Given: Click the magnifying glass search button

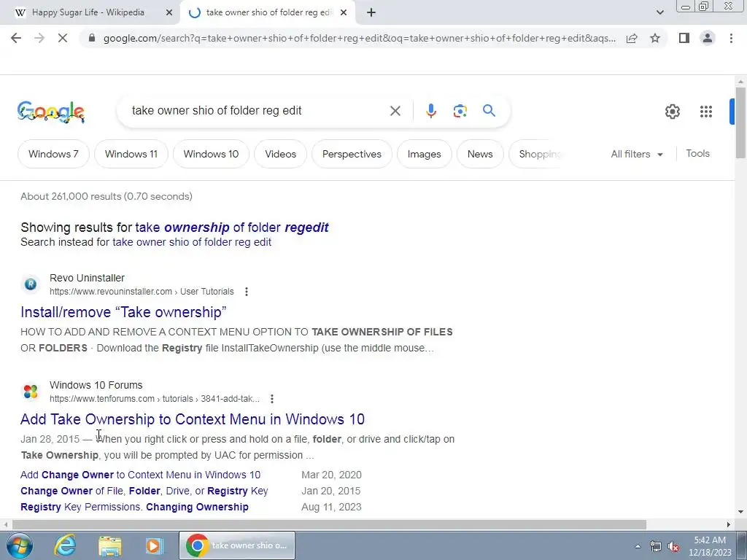Looking at the screenshot, I should point(489,111).
